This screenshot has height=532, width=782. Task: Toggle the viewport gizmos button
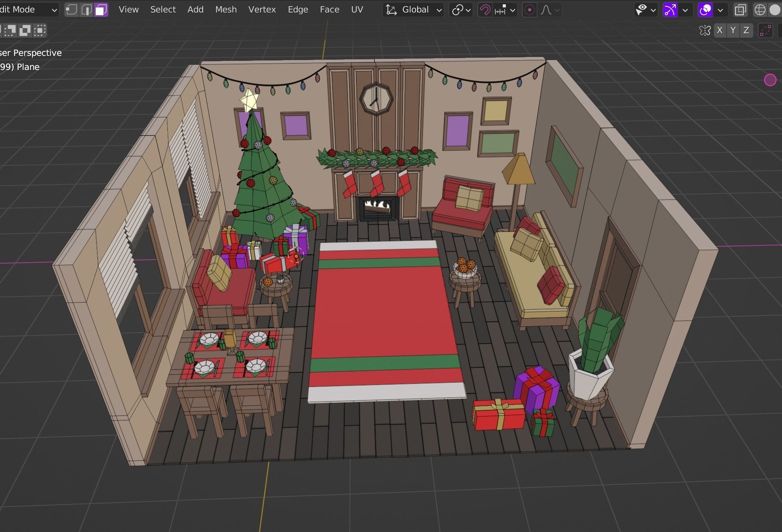[x=670, y=10]
